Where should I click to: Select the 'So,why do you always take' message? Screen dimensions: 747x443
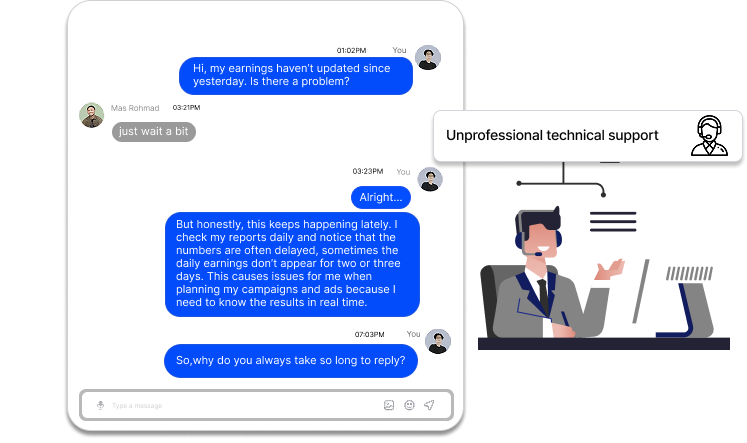click(x=291, y=361)
